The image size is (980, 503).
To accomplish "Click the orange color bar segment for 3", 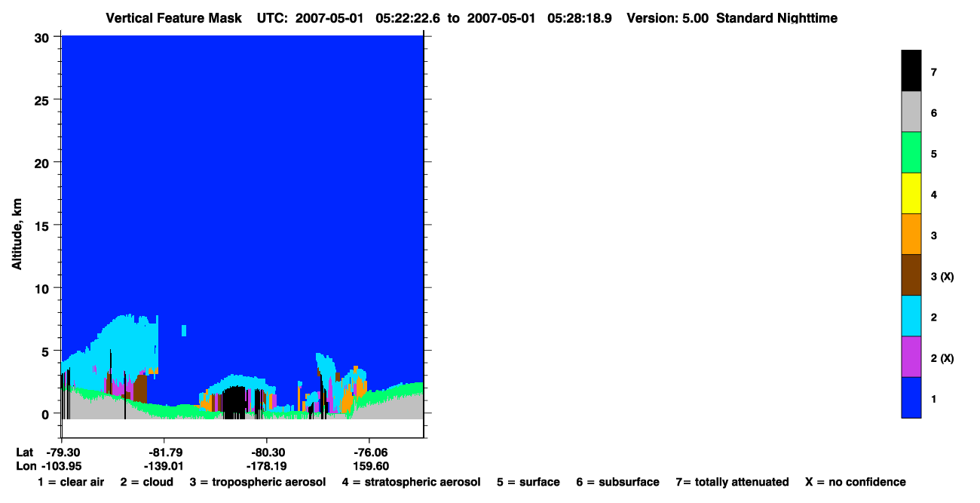I will (x=911, y=234).
